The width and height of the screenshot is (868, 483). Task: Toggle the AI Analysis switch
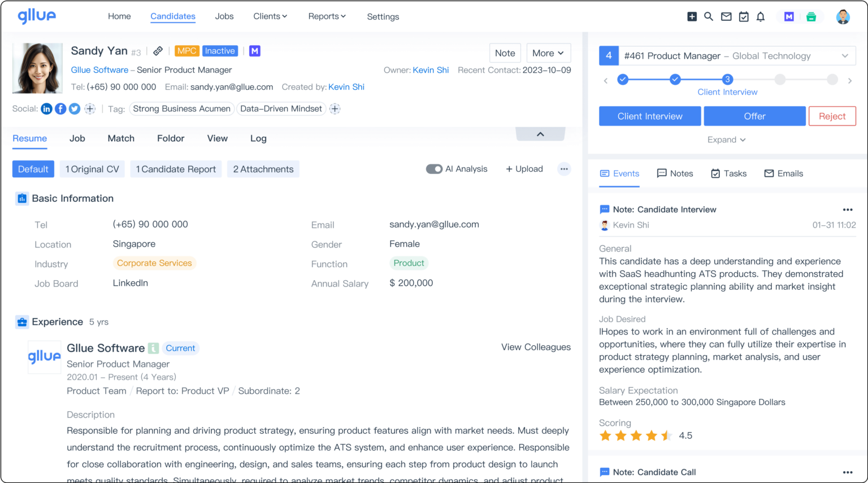[x=435, y=168]
